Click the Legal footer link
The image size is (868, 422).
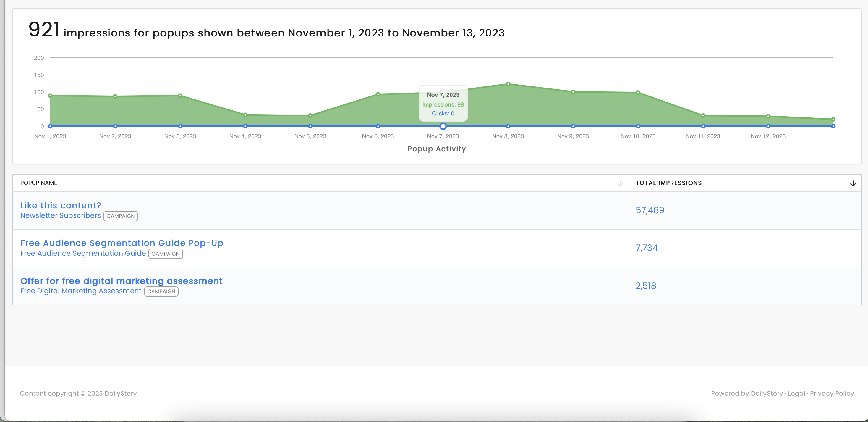click(796, 393)
